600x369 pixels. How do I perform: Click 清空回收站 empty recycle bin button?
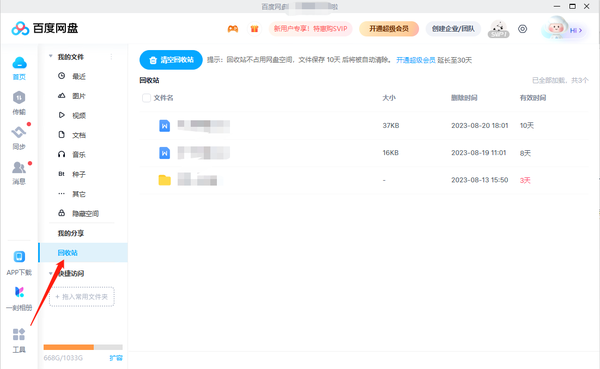tap(171, 60)
